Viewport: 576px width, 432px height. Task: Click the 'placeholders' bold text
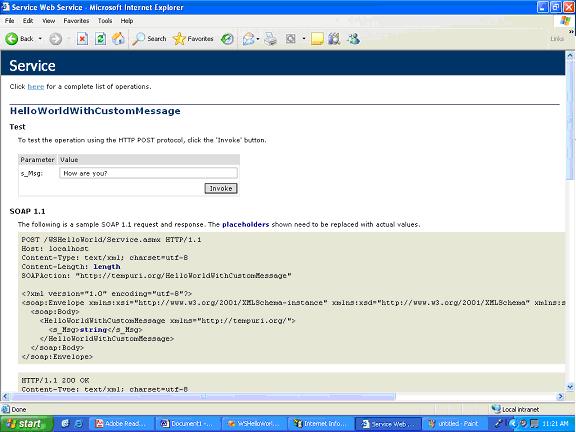click(x=245, y=224)
